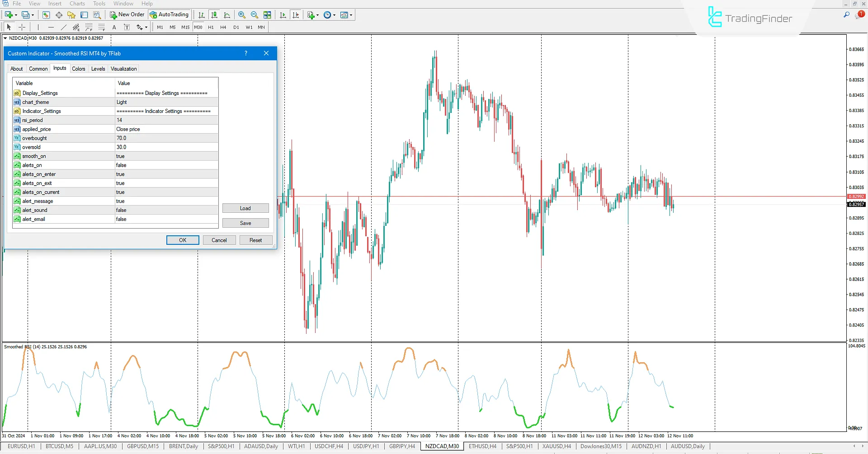868x454 pixels.
Task: Enable chart auto scroll
Action: tap(283, 14)
